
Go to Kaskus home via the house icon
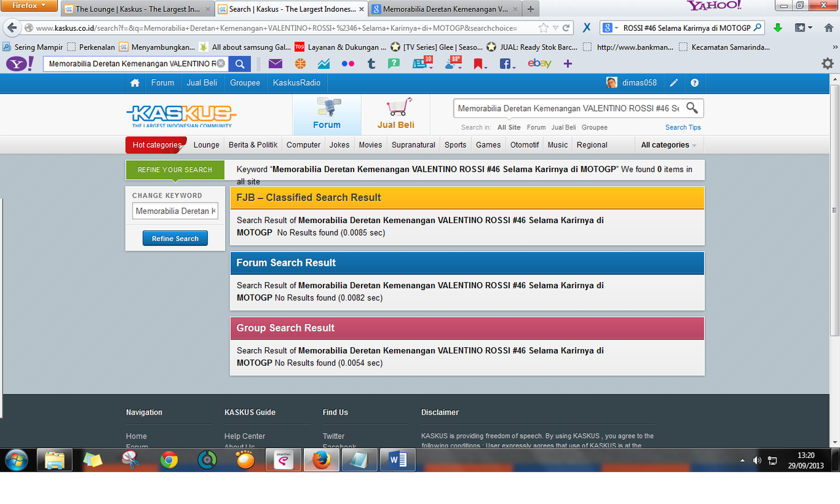[135, 83]
